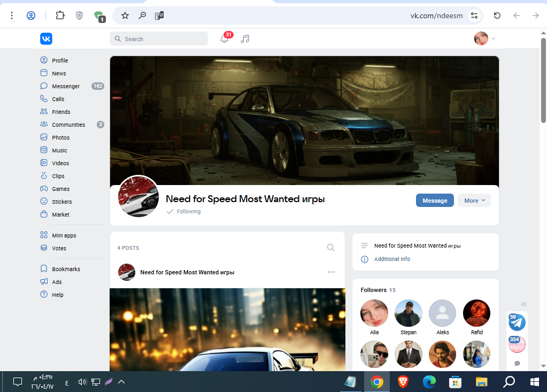Bookmark page with the star icon
Screen dimensions: 547x392
point(125,16)
